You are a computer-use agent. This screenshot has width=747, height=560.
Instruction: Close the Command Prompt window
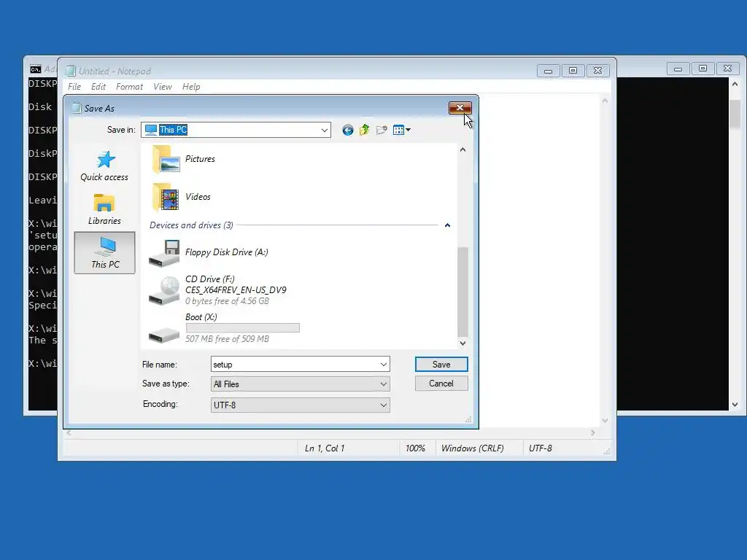pyautogui.click(x=727, y=69)
